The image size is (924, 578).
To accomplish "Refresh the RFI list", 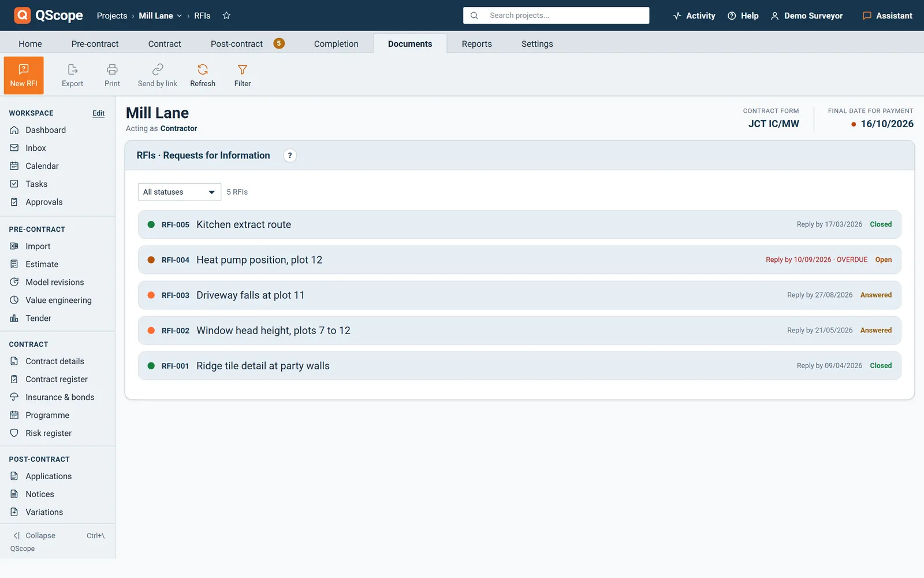I will (x=203, y=75).
